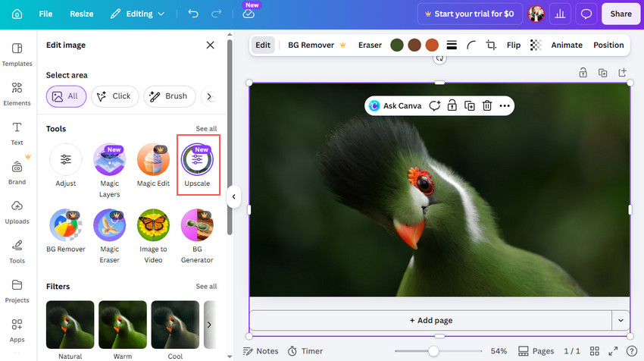644x361 pixels.
Task: Show more filters arrow
Action: tap(209, 325)
